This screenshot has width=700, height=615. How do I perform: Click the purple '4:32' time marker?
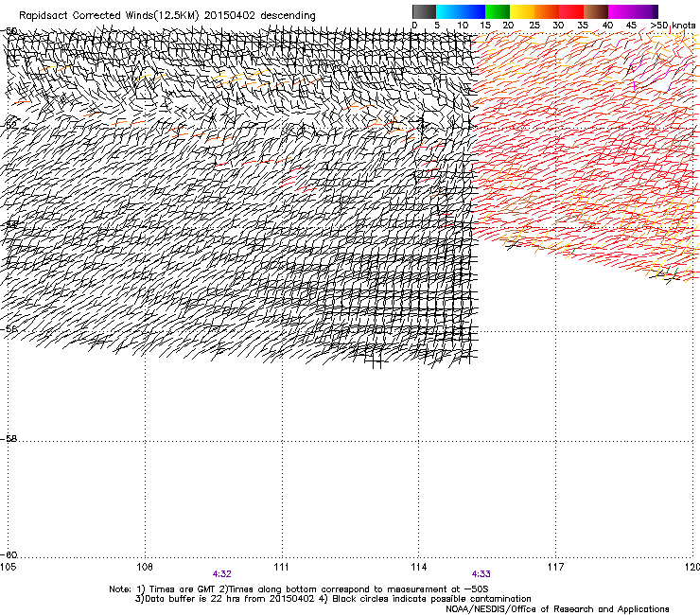click(222, 574)
